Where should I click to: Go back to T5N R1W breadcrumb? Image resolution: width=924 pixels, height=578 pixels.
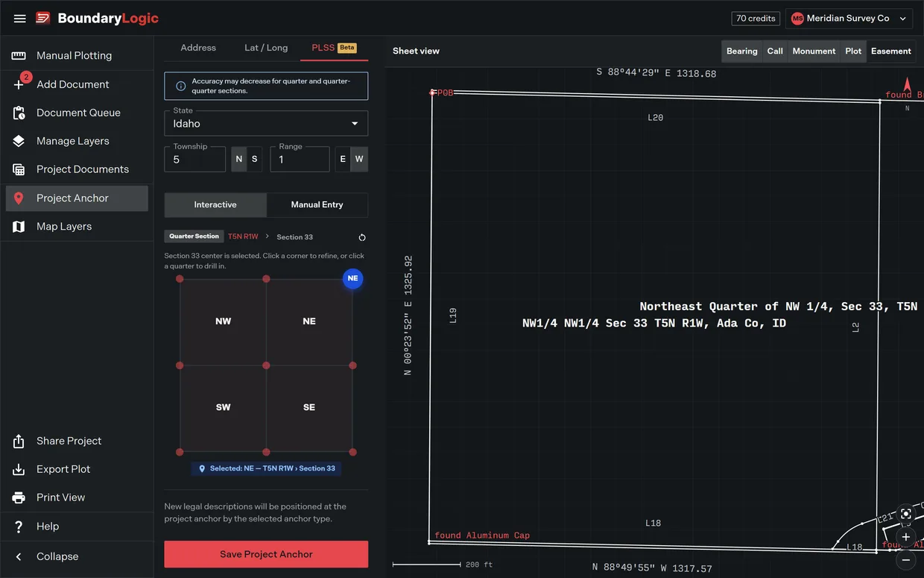point(243,236)
